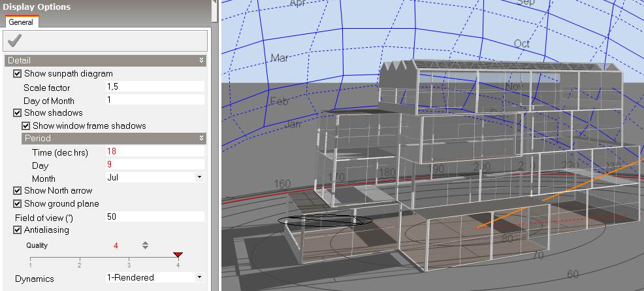Screen dimensions: 644x291
Task: Click the Day of Month field
Action: tap(154, 100)
